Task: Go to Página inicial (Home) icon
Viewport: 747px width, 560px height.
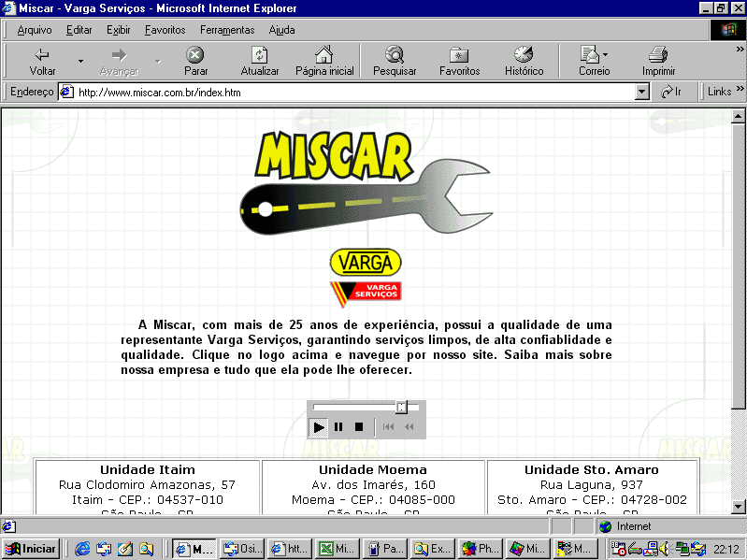Action: (324, 55)
